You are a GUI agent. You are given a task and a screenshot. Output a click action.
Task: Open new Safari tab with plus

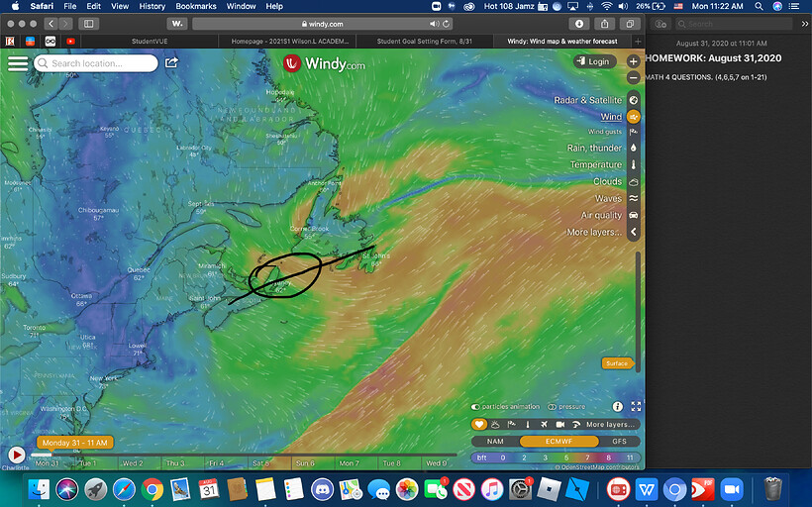[x=638, y=41]
